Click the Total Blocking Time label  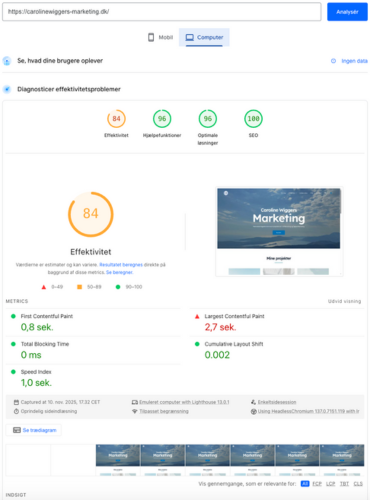(x=45, y=344)
